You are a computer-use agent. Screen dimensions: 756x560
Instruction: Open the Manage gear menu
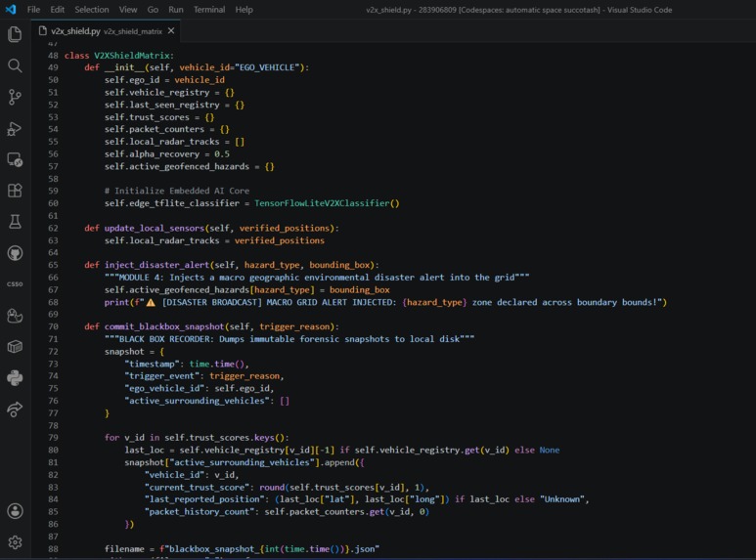(15, 542)
